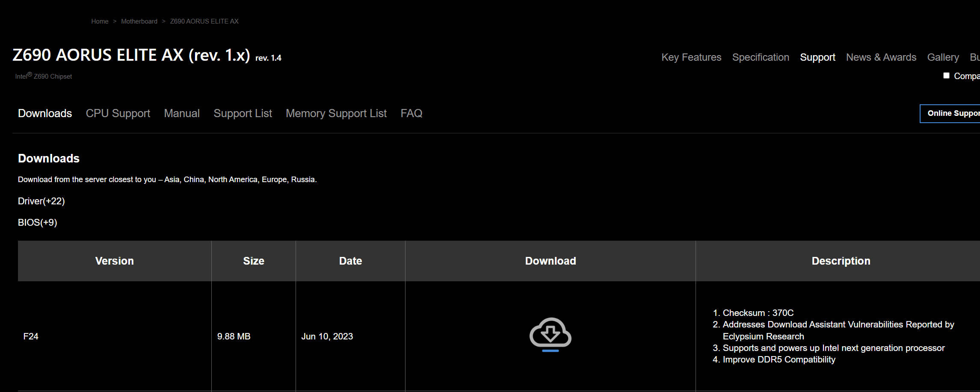Click the Checksum : 370C line
The width and height of the screenshot is (980, 392).
point(758,313)
